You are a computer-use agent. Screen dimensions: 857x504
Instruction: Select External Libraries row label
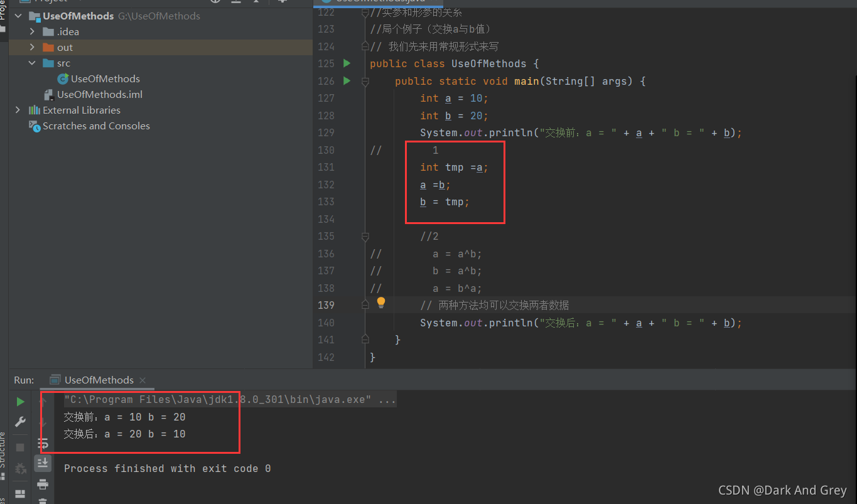tap(82, 110)
